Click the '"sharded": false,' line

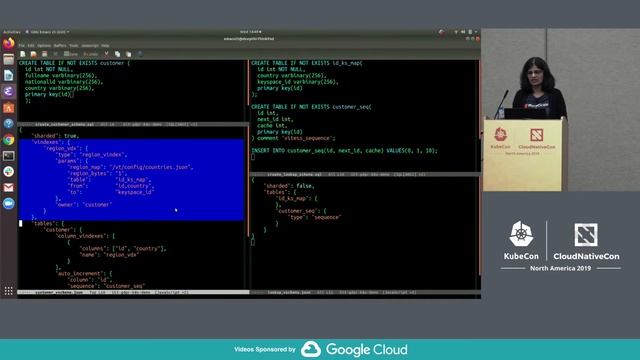(289, 186)
